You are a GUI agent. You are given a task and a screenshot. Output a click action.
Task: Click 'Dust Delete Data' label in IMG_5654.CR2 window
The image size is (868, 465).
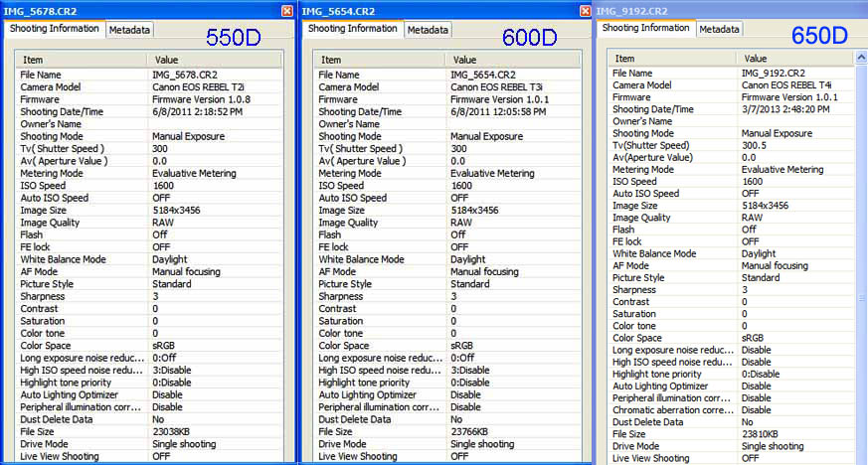pos(355,419)
